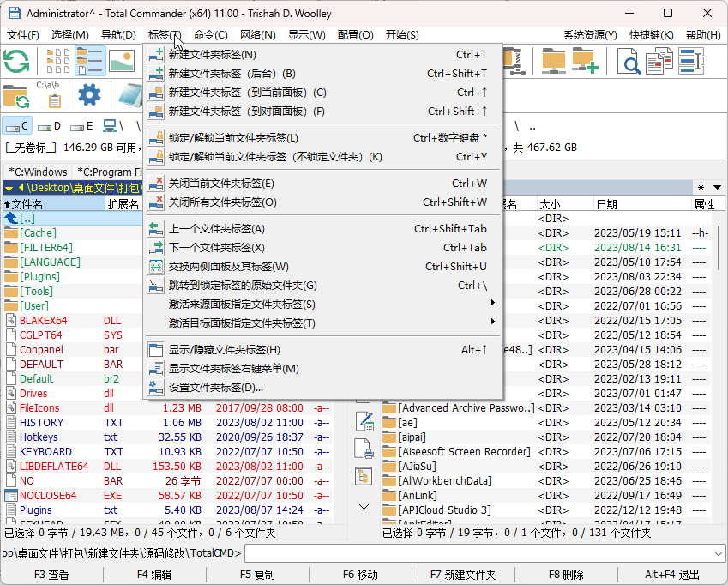Select drive C button
Image resolution: width=728 pixels, height=585 pixels.
[18, 126]
